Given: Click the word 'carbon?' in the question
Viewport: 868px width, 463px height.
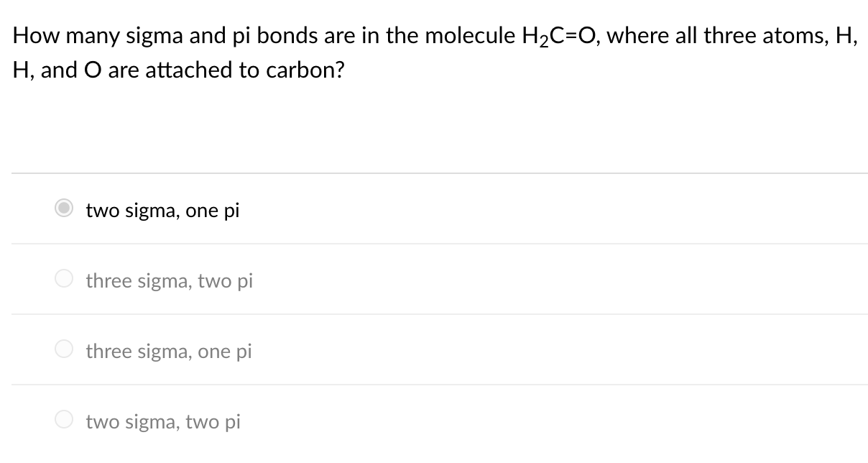Looking at the screenshot, I should pos(307,70).
